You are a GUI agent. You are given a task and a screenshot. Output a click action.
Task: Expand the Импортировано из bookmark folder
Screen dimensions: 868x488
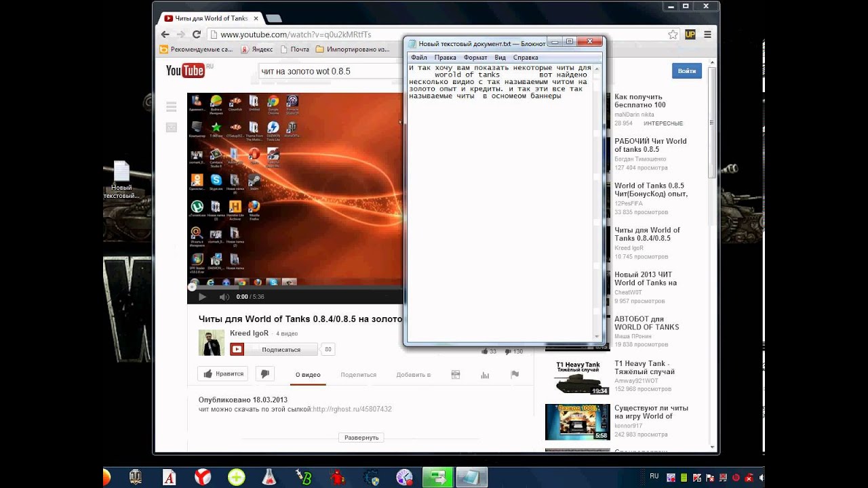[x=353, y=49]
